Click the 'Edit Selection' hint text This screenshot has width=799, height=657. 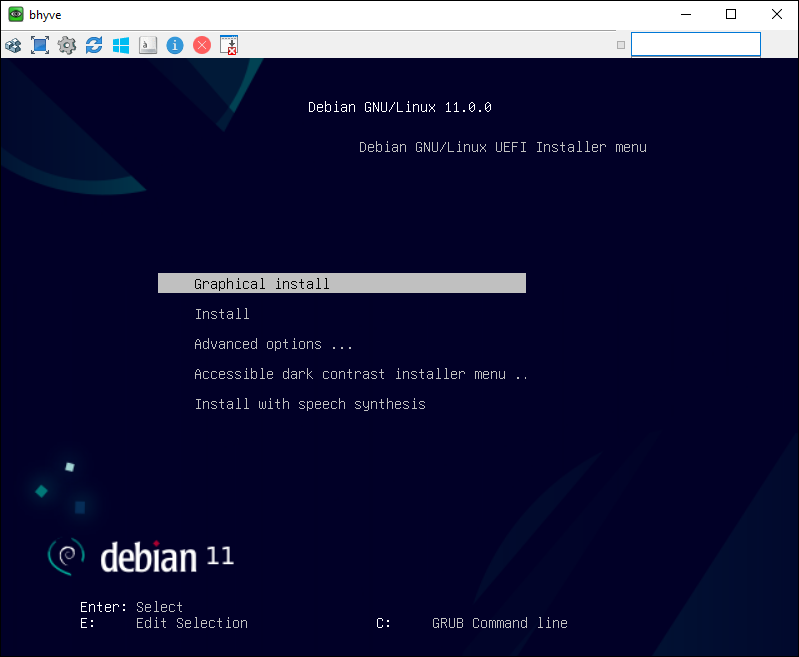click(x=192, y=623)
